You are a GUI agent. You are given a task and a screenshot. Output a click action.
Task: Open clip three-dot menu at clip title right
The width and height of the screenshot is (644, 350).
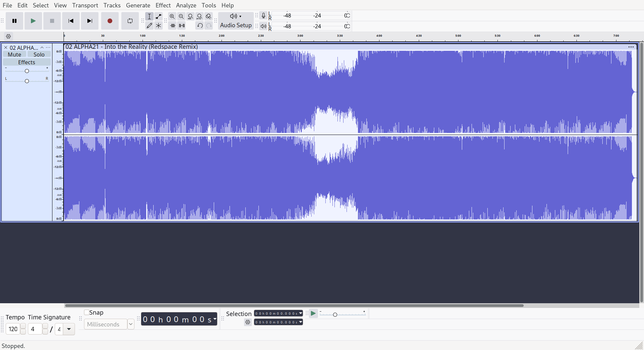tap(631, 47)
